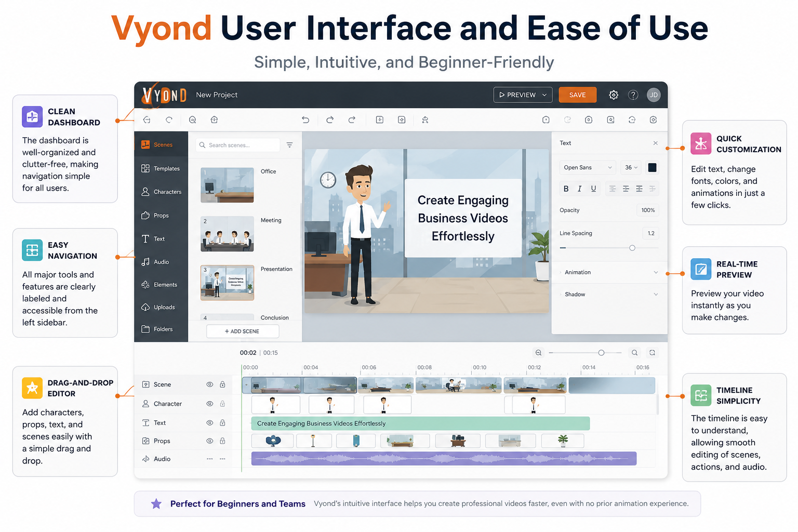798x532 pixels.
Task: Click the orange SAVE button
Action: 577,95
